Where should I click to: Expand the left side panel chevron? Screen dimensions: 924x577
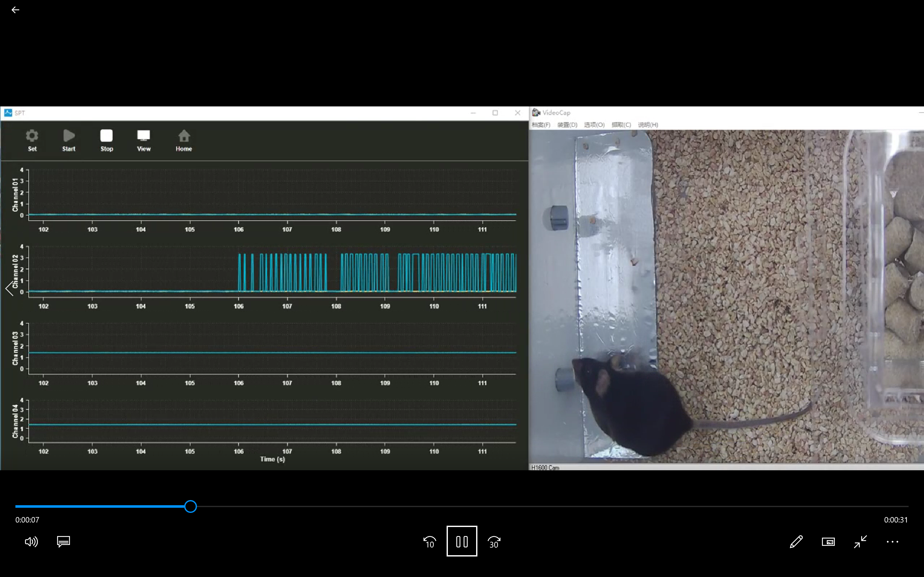click(x=9, y=288)
